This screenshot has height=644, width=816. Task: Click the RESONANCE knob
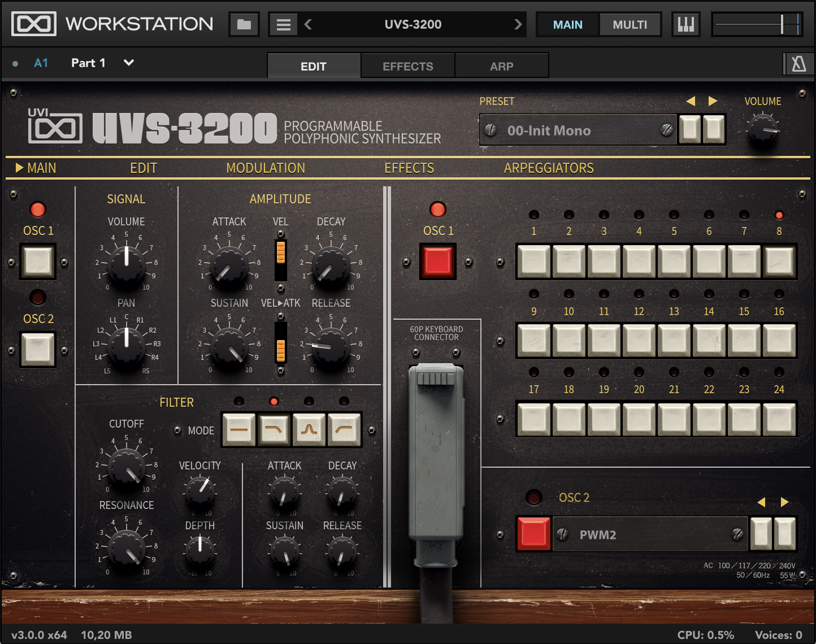(x=126, y=549)
